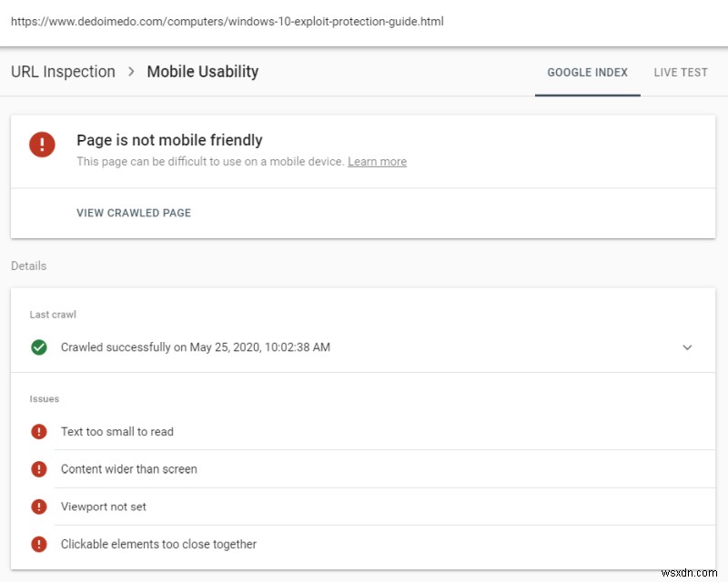Click VIEW CRAWLED PAGE
The height and width of the screenshot is (582, 728).
tap(133, 213)
